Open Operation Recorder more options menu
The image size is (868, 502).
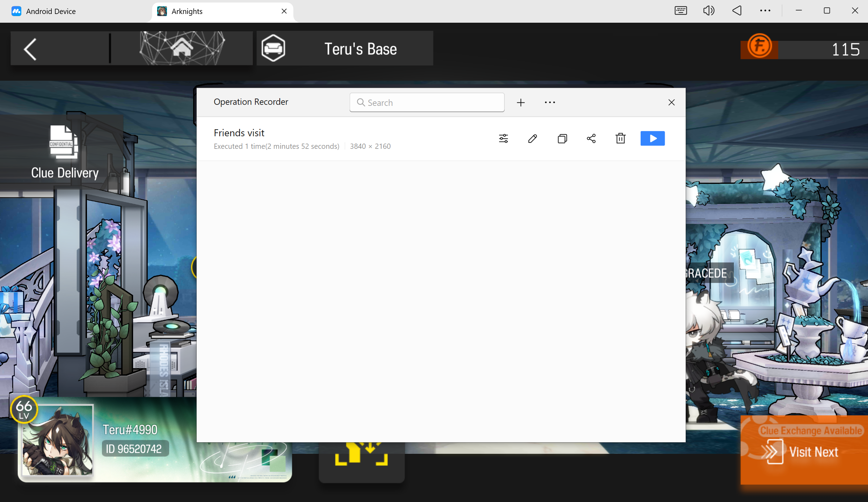tap(549, 102)
